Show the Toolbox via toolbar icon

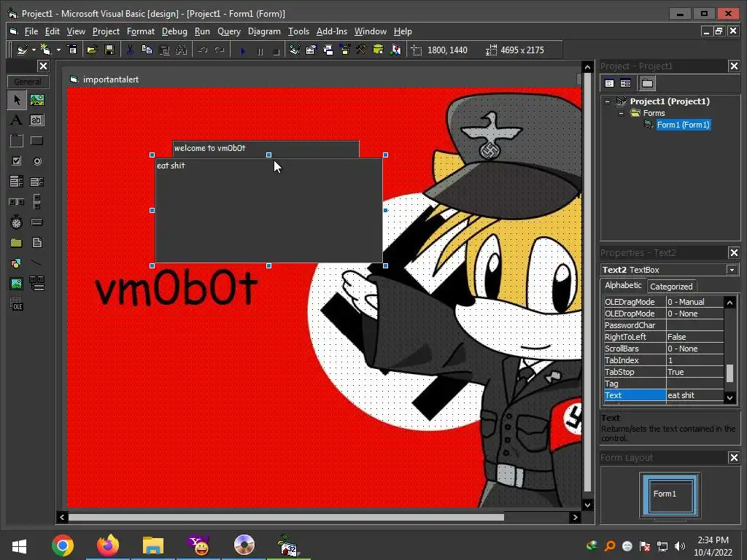point(362,50)
